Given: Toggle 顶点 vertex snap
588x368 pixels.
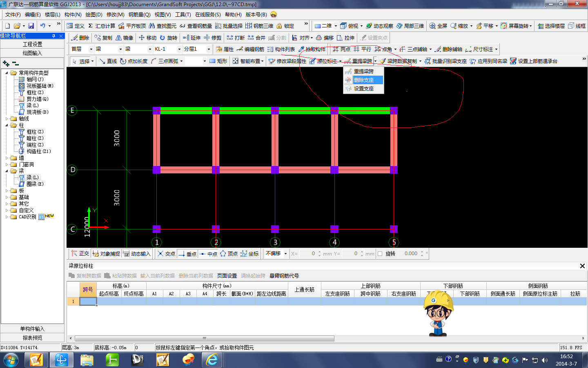Looking at the screenshot, I should tap(229, 254).
